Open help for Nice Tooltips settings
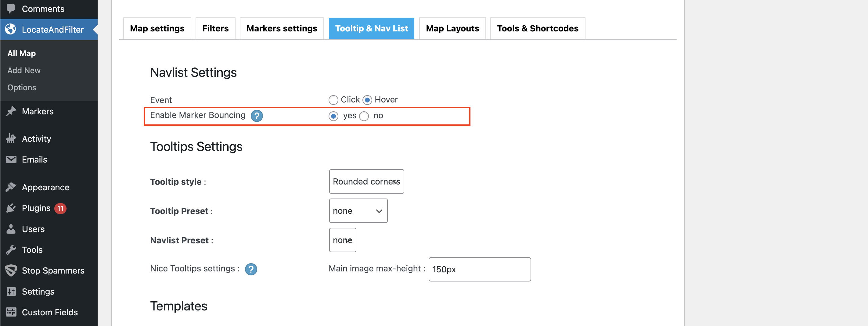The height and width of the screenshot is (326, 868). tap(251, 269)
